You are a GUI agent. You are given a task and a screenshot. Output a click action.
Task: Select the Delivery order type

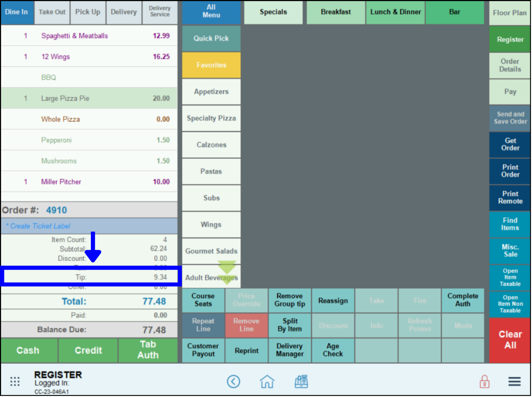click(124, 12)
